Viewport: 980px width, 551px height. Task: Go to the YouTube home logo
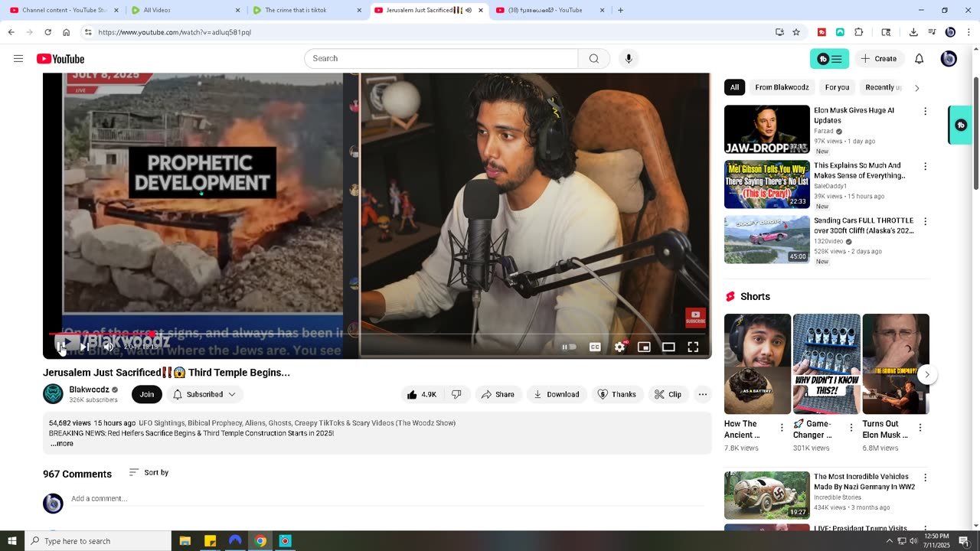[x=60, y=59]
